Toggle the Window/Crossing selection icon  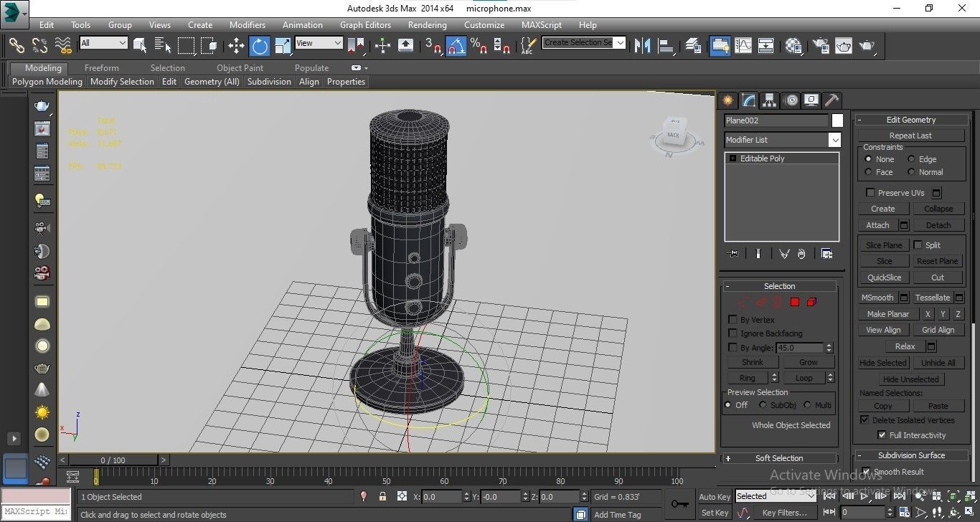pos(209,45)
